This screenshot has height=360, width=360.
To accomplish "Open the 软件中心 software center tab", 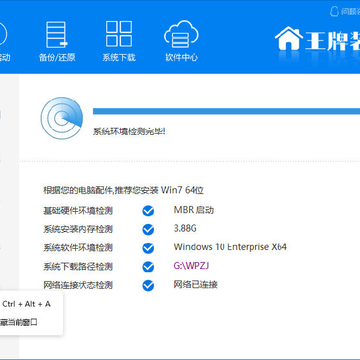I will 181,41.
